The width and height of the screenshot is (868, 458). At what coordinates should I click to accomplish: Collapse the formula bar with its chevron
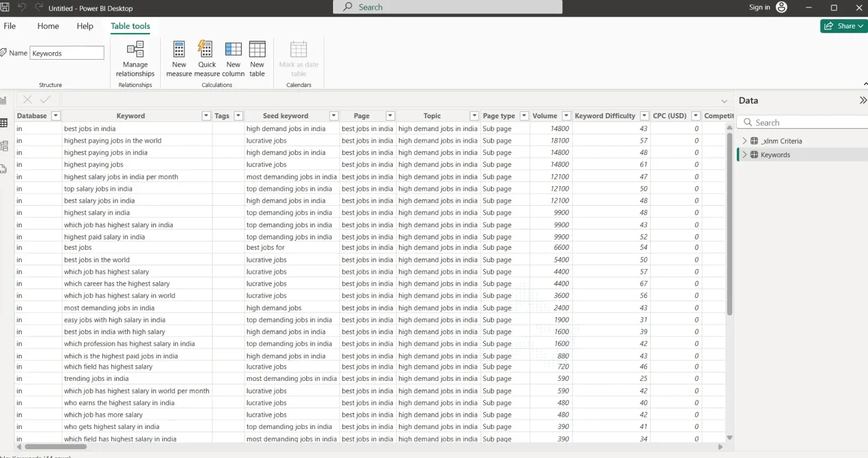724,100
